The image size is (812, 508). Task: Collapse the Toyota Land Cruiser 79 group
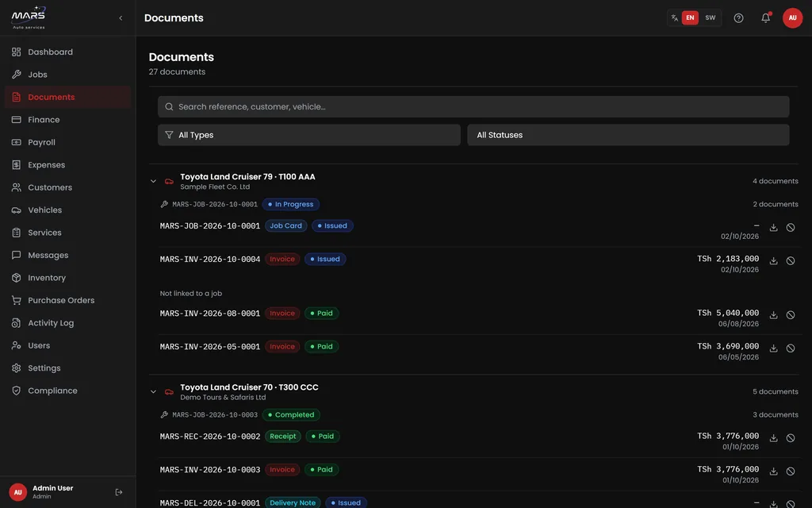(153, 182)
